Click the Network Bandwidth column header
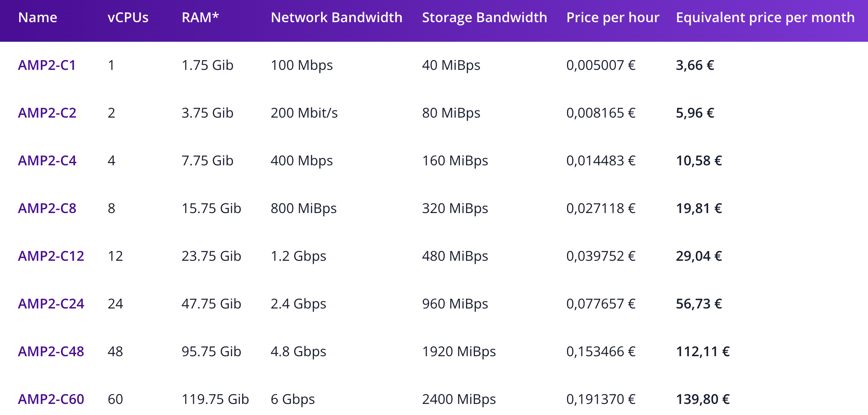Image resolution: width=868 pixels, height=415 pixels. pos(337,17)
